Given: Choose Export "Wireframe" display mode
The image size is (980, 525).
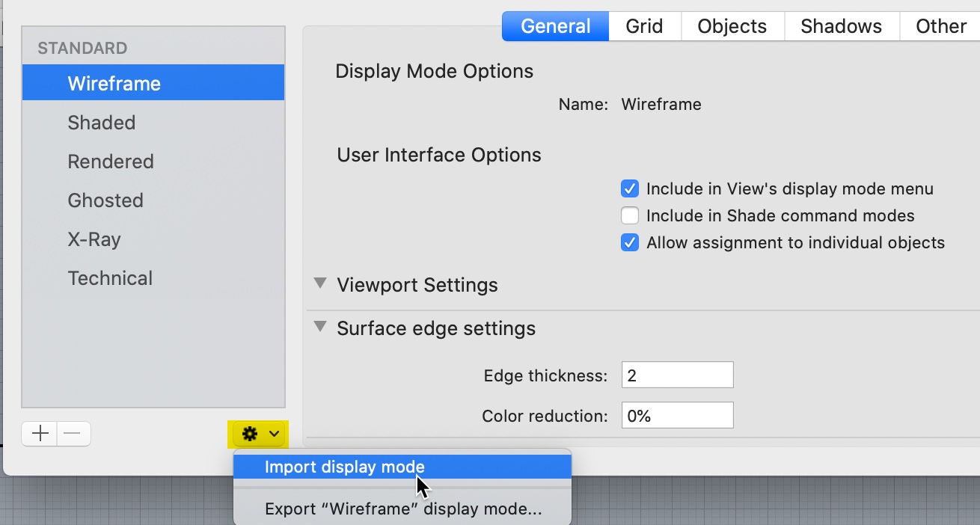Looking at the screenshot, I should coord(402,509).
